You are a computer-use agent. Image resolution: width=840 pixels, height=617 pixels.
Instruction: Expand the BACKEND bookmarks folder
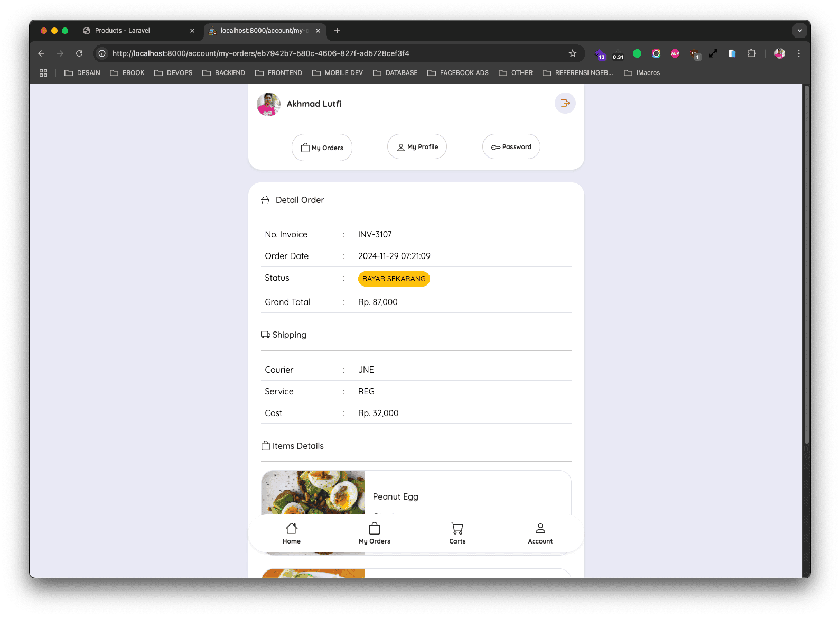(223, 73)
